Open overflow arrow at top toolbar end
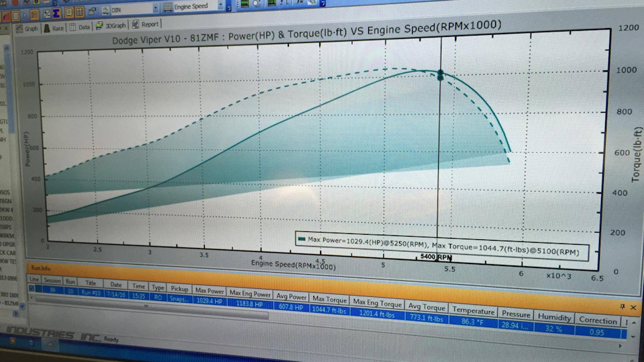The image size is (644, 362). pos(323,3)
